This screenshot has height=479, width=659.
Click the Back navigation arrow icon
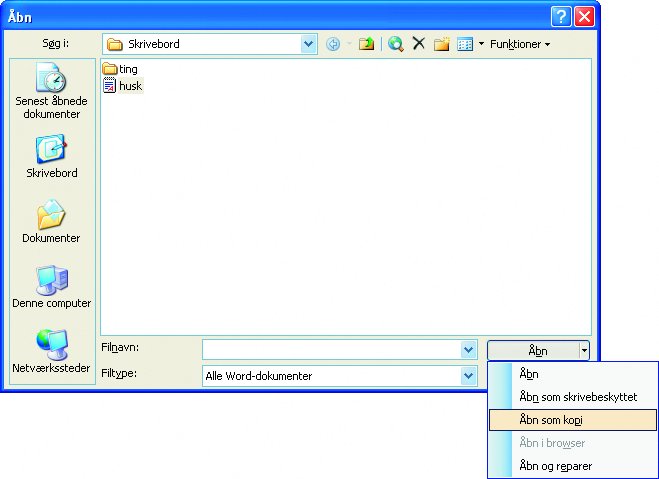pyautogui.click(x=333, y=44)
